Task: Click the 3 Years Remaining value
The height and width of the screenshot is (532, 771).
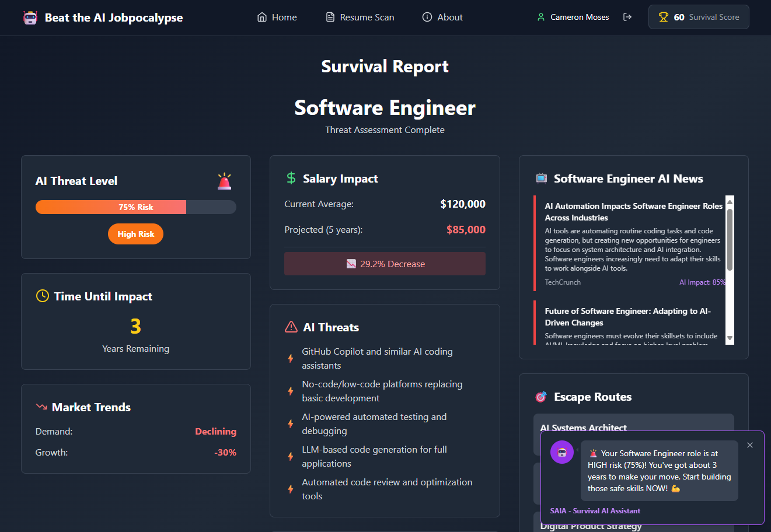Action: pos(136,326)
